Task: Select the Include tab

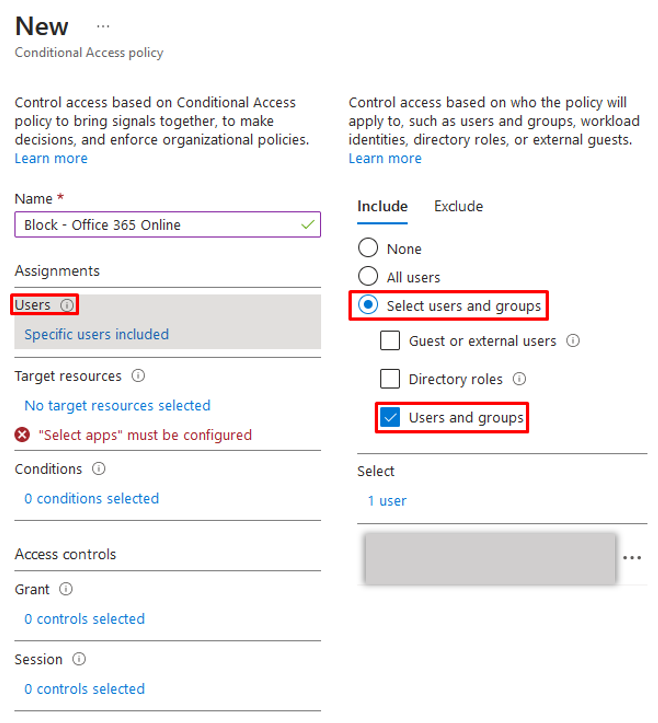Action: 382,207
